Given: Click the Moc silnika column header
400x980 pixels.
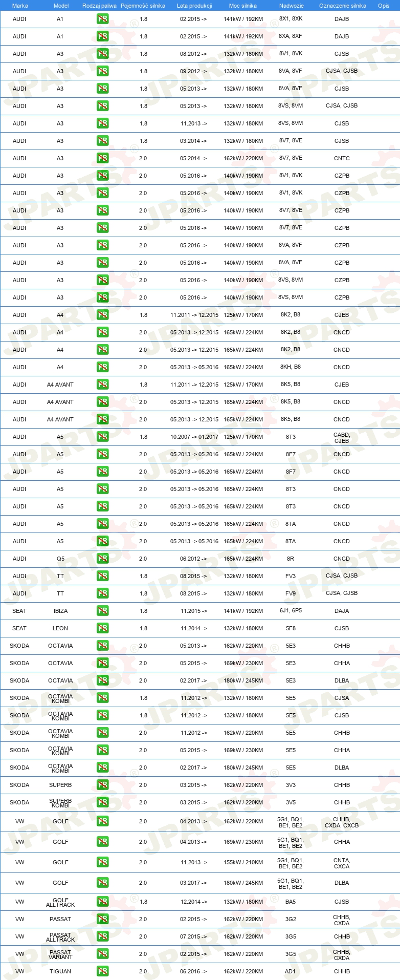Looking at the screenshot, I should click(x=243, y=6).
